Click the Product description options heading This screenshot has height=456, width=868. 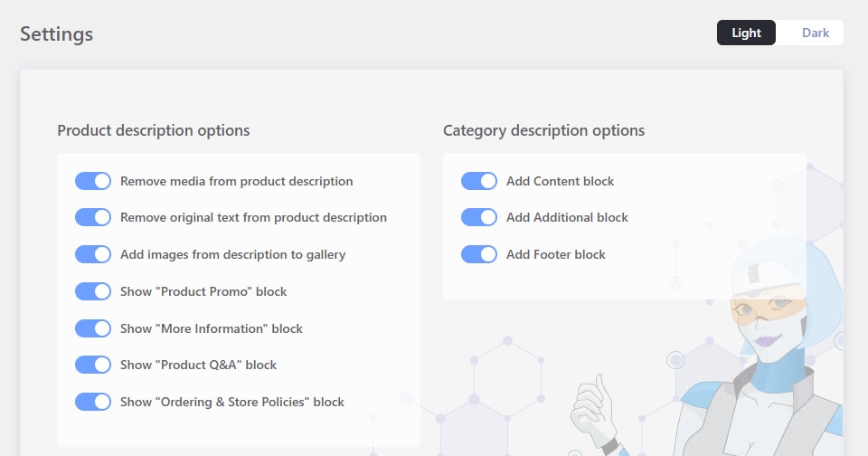(x=154, y=130)
